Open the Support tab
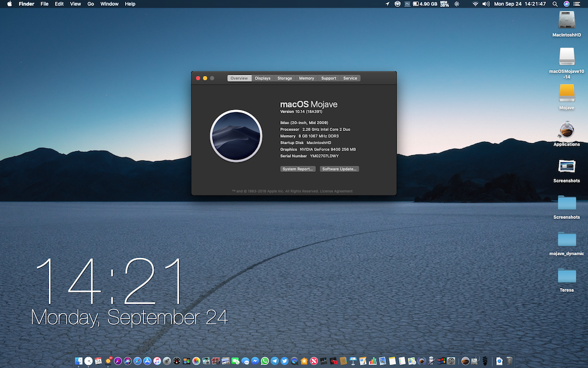Image resolution: width=588 pixels, height=368 pixels. coord(328,78)
